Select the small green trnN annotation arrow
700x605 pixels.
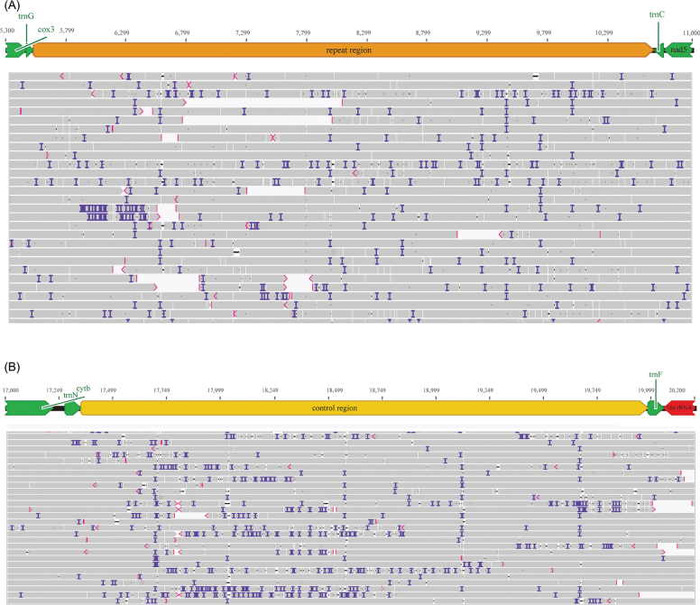tap(72, 408)
